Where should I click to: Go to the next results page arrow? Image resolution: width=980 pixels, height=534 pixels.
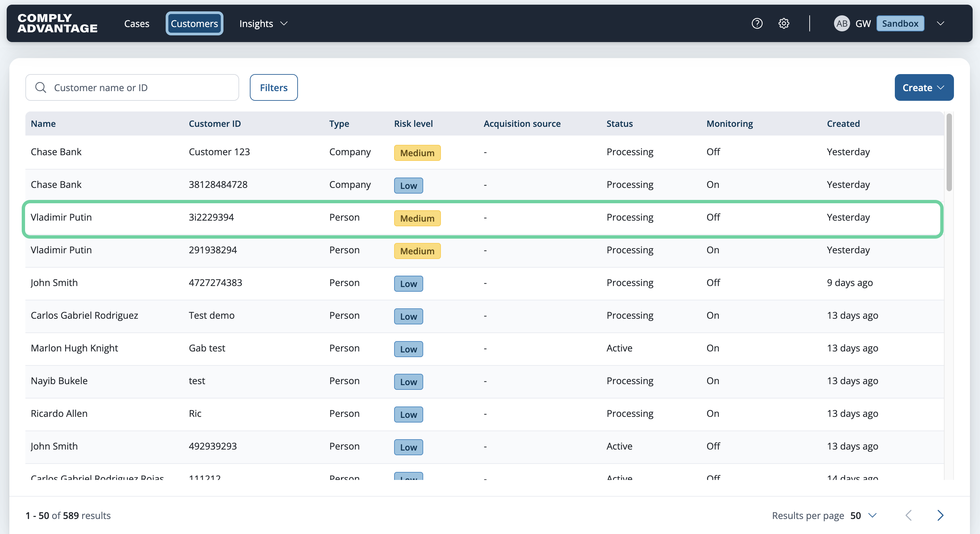pyautogui.click(x=940, y=515)
